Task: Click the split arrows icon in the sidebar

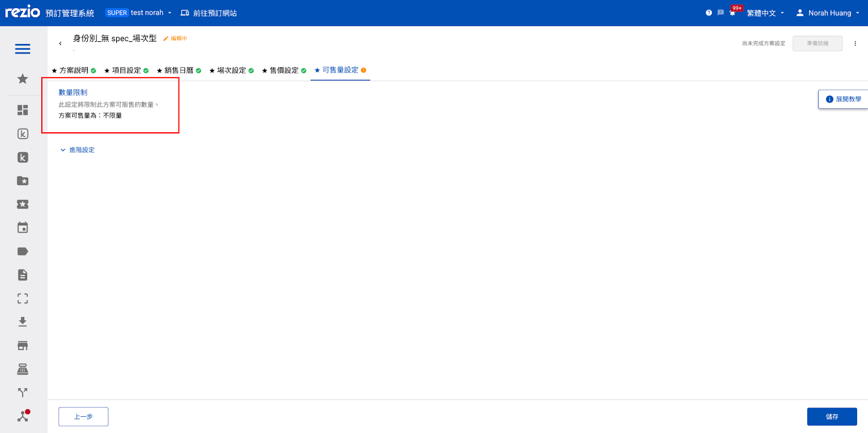Action: click(x=23, y=392)
